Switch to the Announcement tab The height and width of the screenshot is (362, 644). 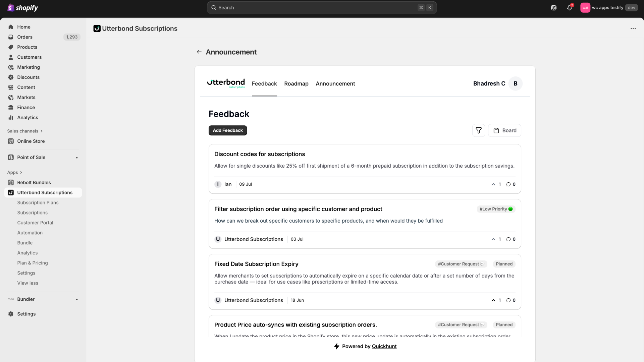pos(335,83)
